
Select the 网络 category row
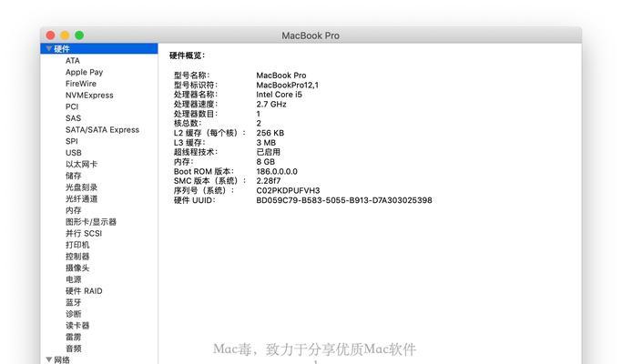click(99, 359)
